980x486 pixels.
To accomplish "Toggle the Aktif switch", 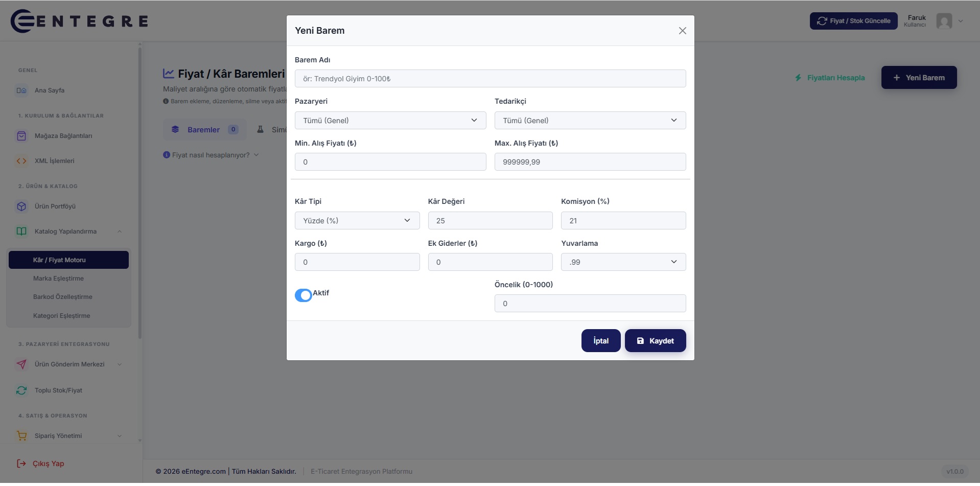I will (304, 295).
